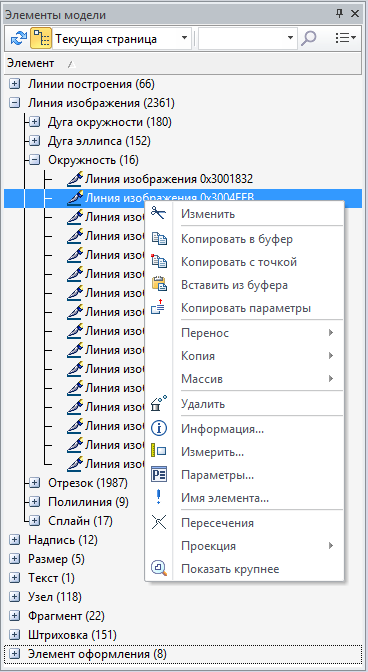
Task: Click the 'P=' icon beside 'Параметры...'
Action: [159, 475]
